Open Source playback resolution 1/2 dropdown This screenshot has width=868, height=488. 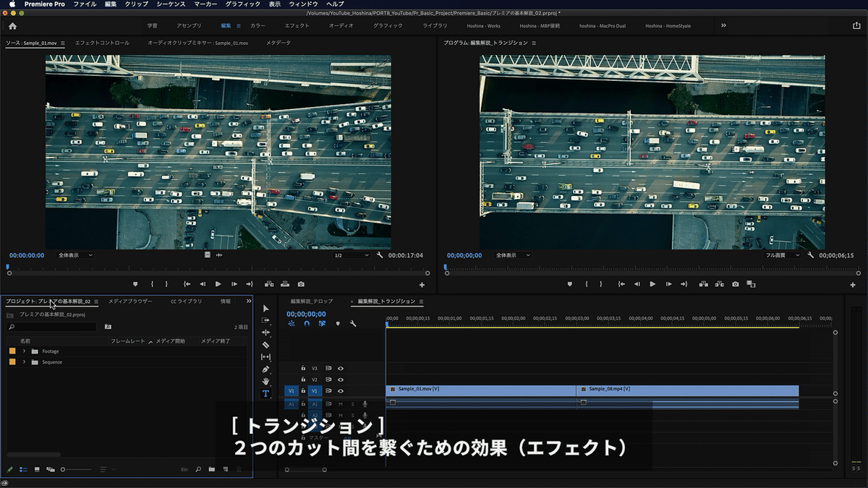[x=352, y=255]
